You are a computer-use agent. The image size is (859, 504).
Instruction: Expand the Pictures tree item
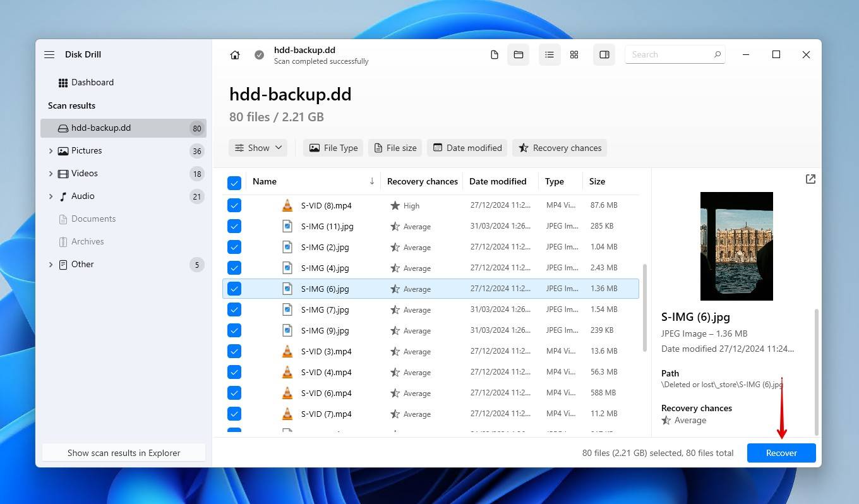coord(51,151)
